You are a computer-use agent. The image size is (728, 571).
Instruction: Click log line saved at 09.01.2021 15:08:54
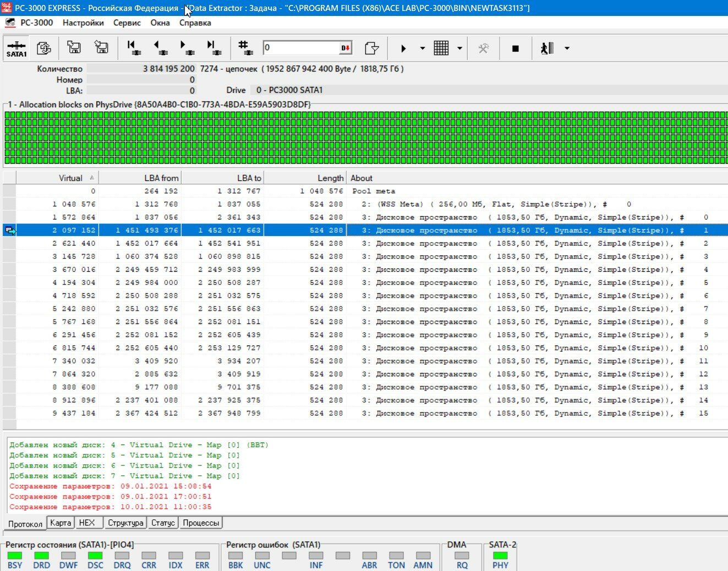(x=110, y=486)
